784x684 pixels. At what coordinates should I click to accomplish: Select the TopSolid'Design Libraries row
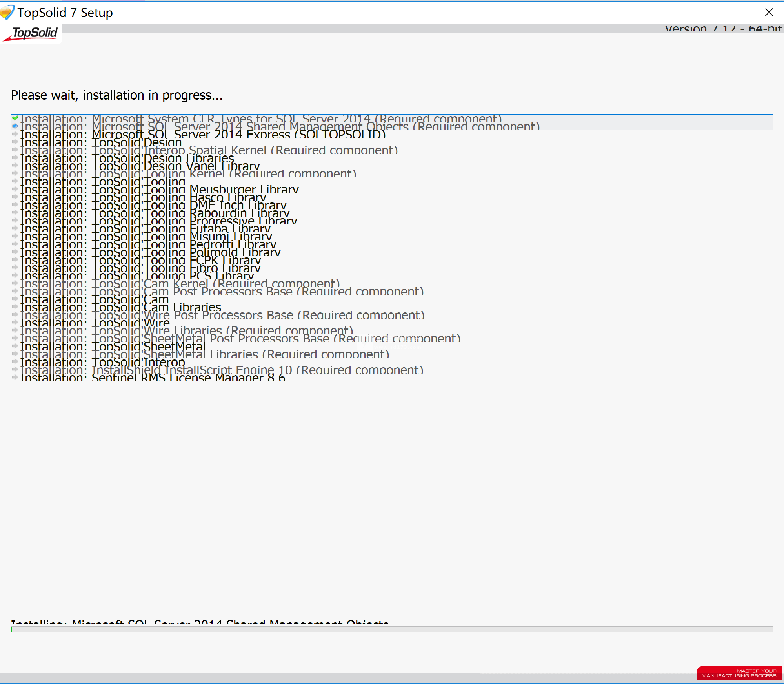click(392, 158)
